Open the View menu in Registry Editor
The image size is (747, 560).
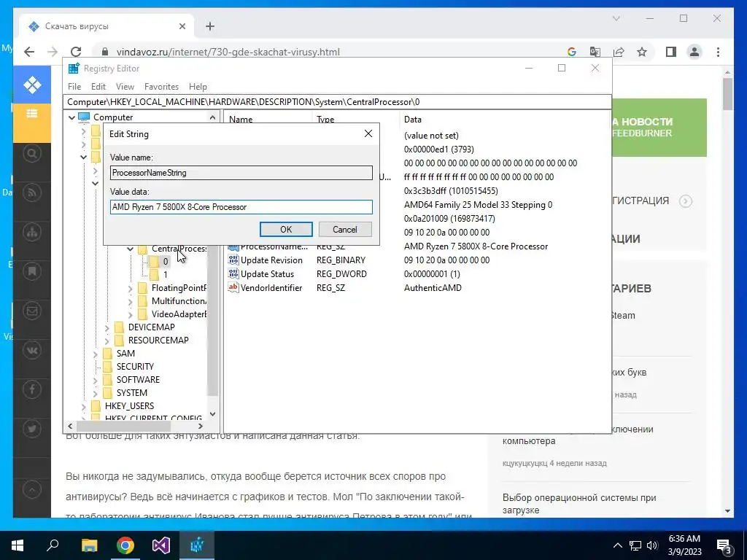tap(125, 86)
